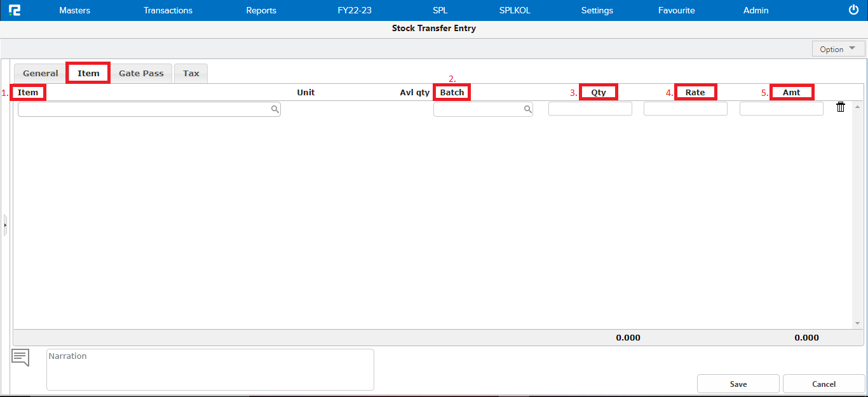
Task: Click the narration comment icon
Action: 21,358
